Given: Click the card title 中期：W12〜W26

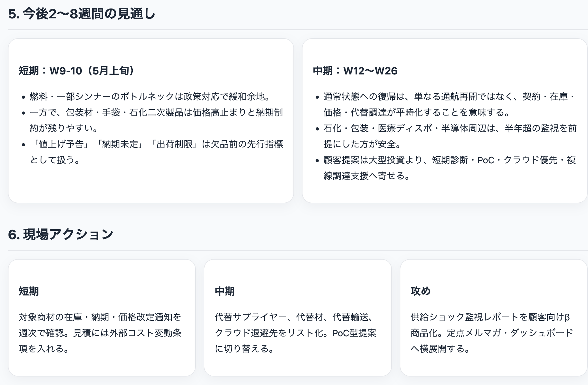Looking at the screenshot, I should coord(355,71).
